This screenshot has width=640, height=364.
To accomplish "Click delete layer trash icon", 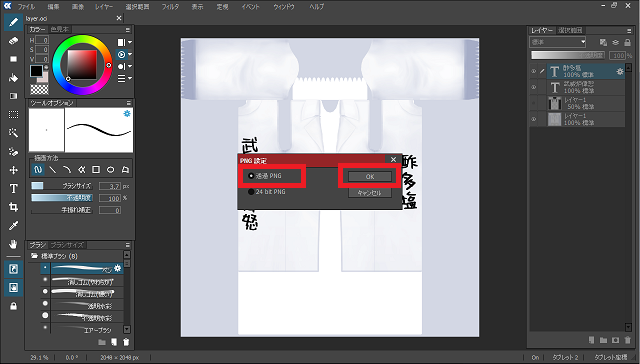I will point(627,340).
